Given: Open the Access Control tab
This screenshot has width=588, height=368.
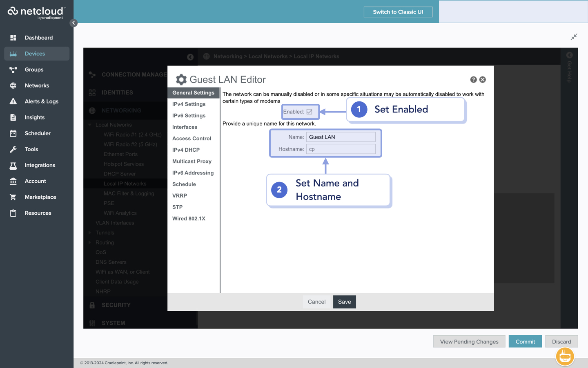Looking at the screenshot, I should tap(192, 139).
